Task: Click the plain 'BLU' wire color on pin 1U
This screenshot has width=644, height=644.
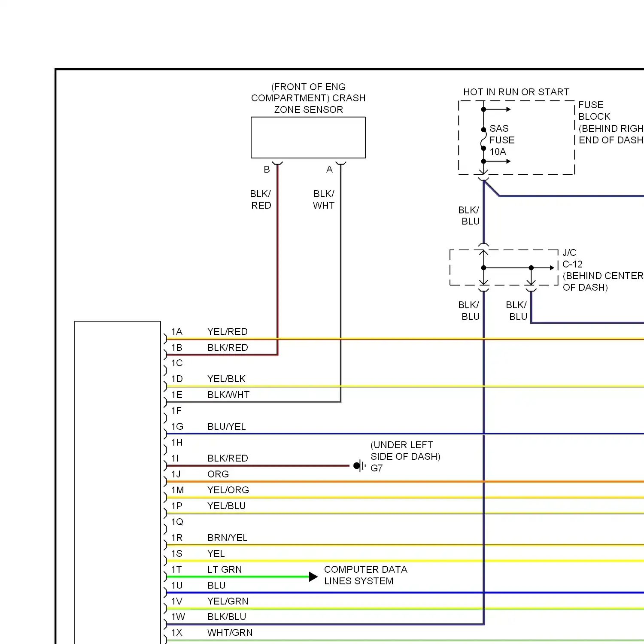Action: 216,586
